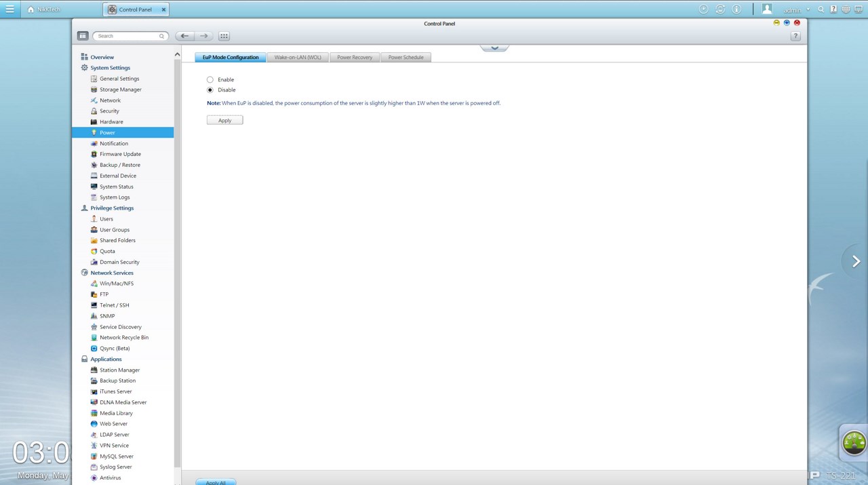Open Users settings
The image size is (868, 485).
[106, 219]
